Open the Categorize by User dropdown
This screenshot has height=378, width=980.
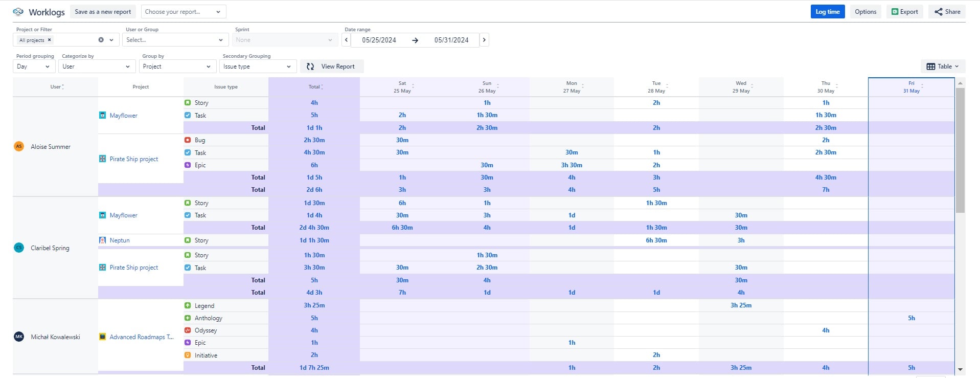click(97, 66)
